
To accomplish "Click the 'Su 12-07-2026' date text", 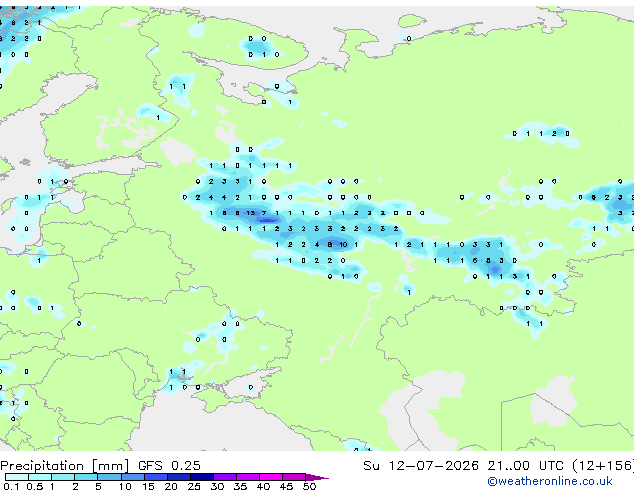I will pos(421,466).
